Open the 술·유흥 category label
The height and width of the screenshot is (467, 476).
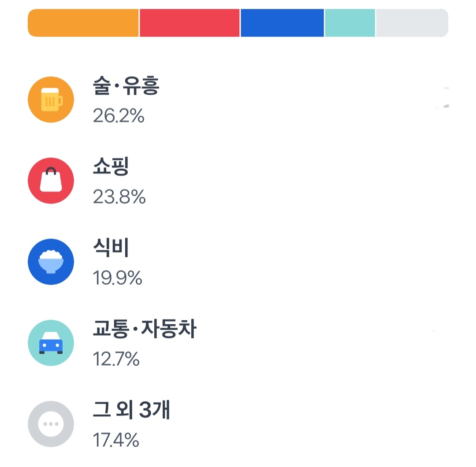(x=126, y=85)
